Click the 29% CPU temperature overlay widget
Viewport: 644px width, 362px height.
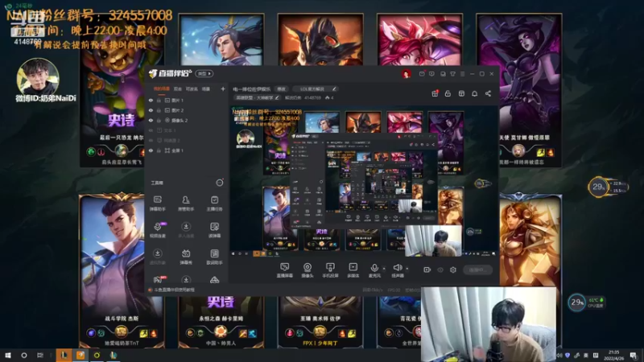point(586,302)
